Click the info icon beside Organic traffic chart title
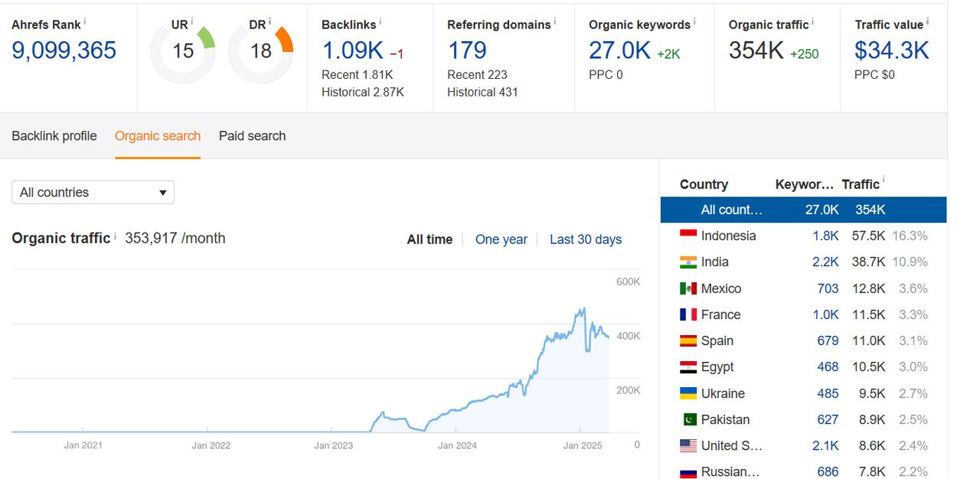 tap(116, 236)
